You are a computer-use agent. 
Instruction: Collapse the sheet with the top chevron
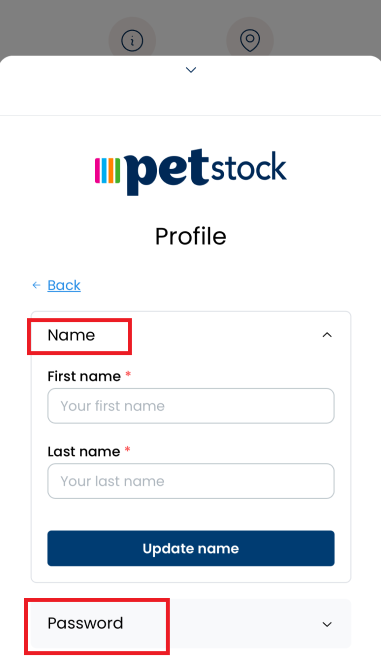(x=191, y=70)
